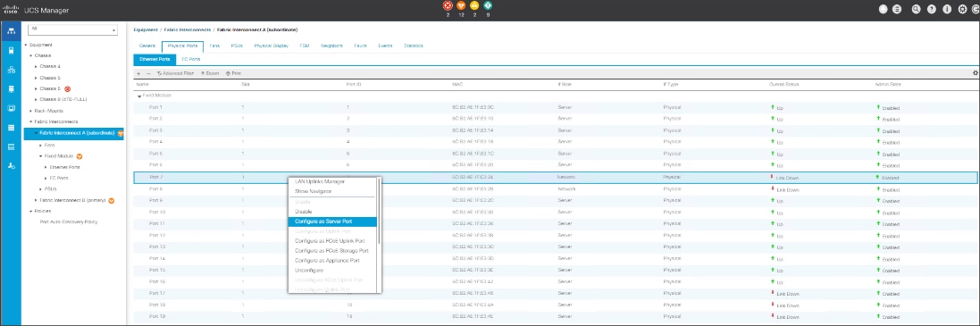Switch to the Physical Display tab
The image size is (980, 326).
click(272, 46)
